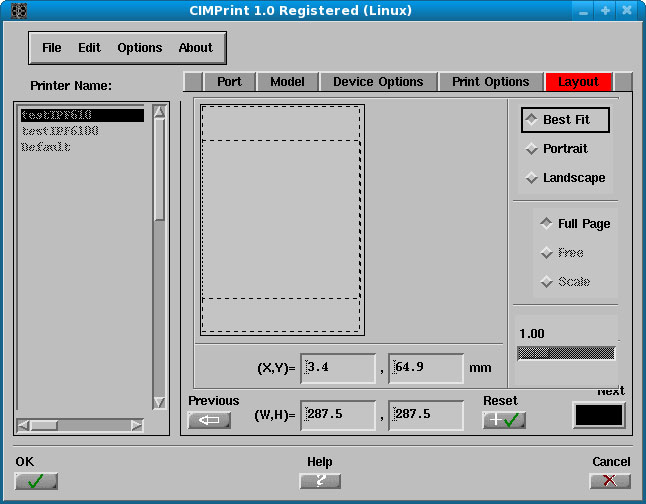
Task: Select testIPF6100 in the printer list
Action: (60, 131)
